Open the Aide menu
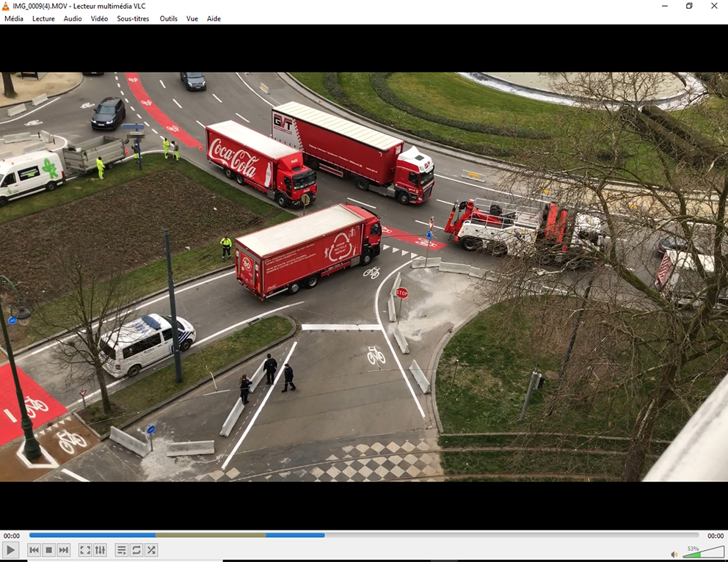The height and width of the screenshot is (562, 728). pos(214,18)
